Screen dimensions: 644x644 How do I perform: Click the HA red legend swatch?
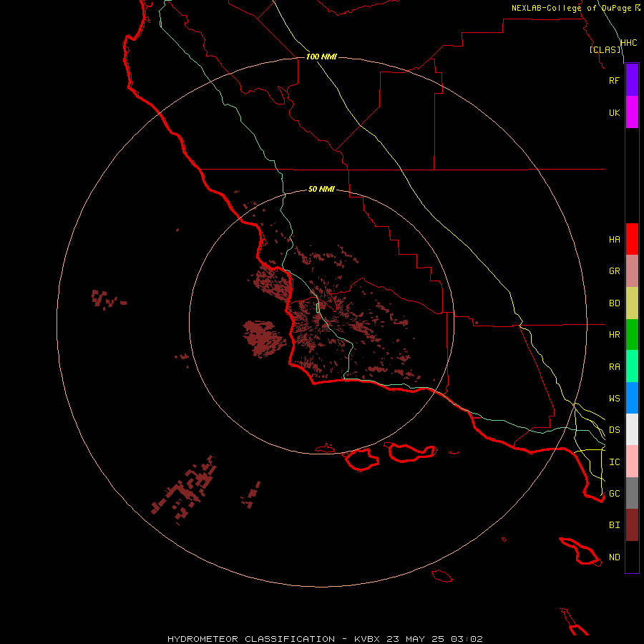click(x=632, y=239)
